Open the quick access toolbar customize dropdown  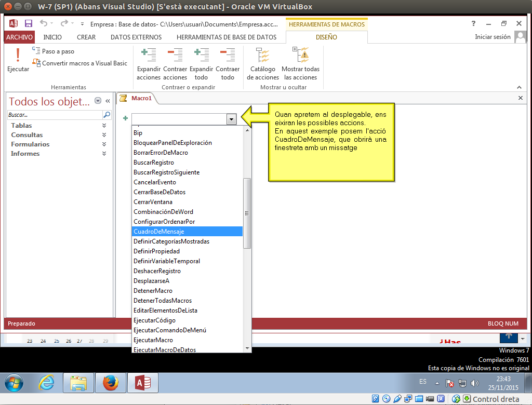82,24
